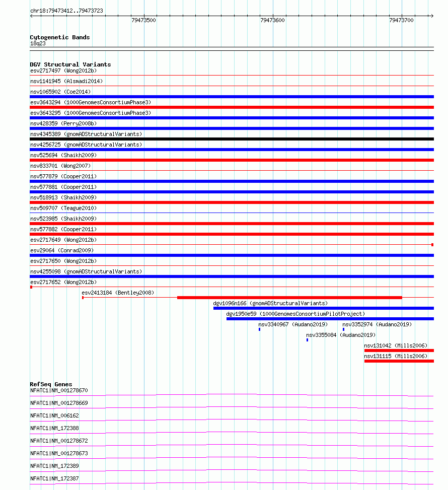Open variant esv3643295 (1000GenomesConsortiumPhase3)
The height and width of the screenshot is (490, 448).
coord(91,113)
